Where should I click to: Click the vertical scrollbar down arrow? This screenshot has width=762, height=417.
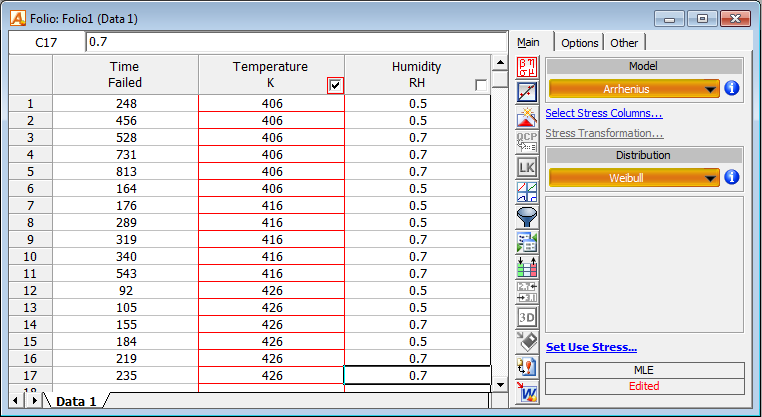pos(500,384)
